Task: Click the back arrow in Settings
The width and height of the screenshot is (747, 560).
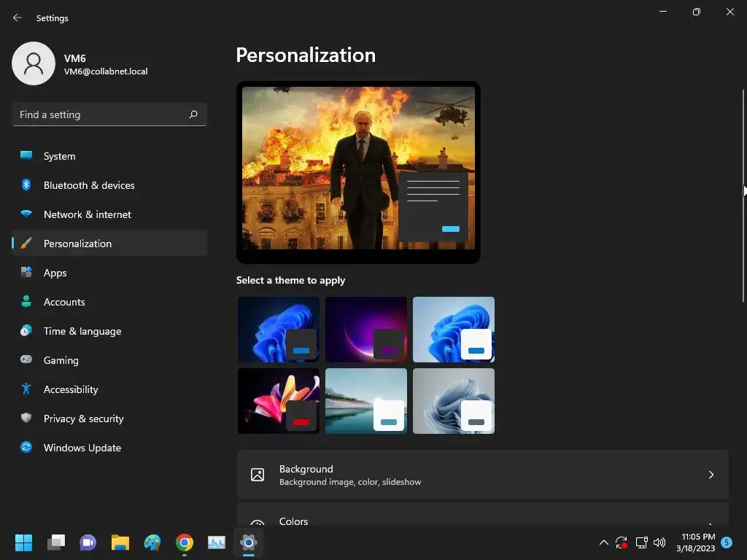Action: tap(18, 17)
